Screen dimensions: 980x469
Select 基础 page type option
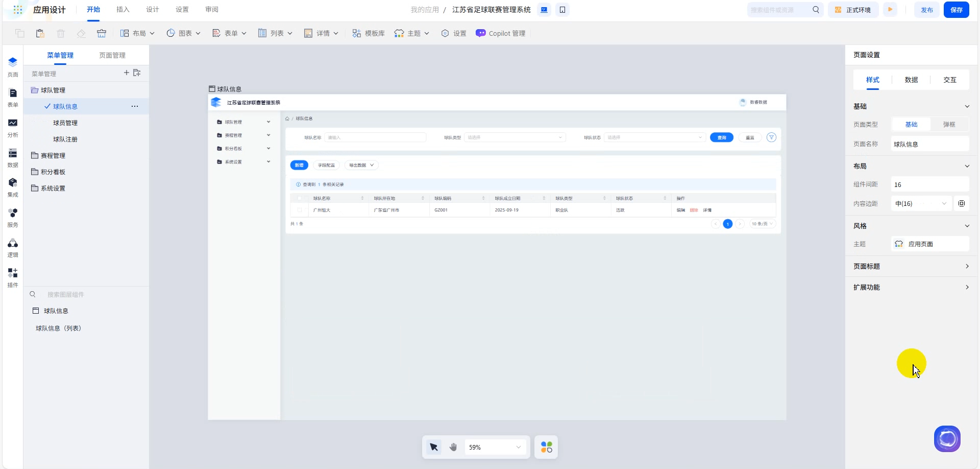coord(911,124)
